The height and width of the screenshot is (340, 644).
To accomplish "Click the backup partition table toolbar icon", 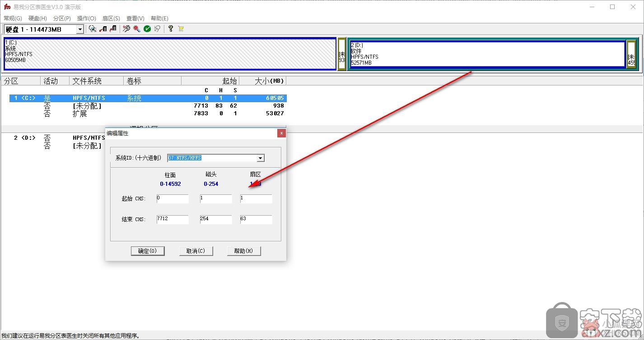I will 103,29.
